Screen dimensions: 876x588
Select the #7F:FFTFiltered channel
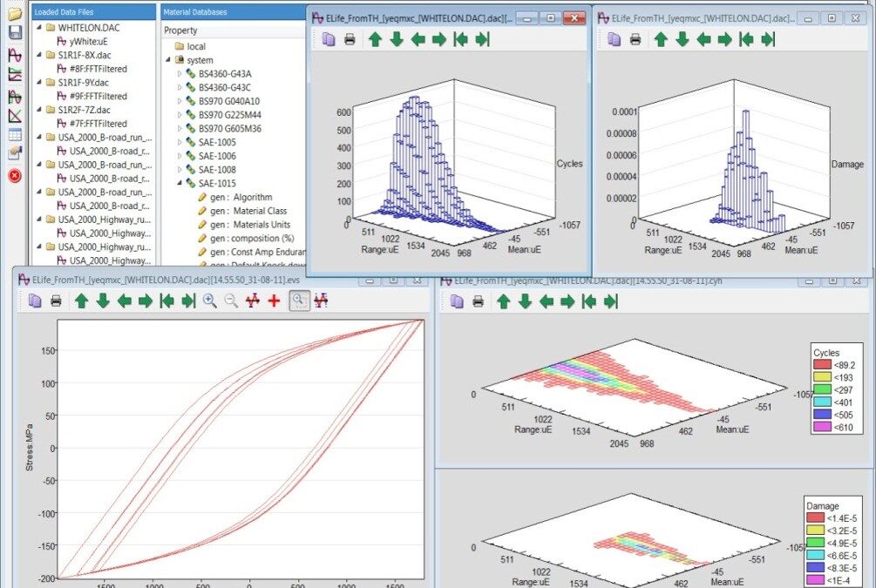point(92,124)
